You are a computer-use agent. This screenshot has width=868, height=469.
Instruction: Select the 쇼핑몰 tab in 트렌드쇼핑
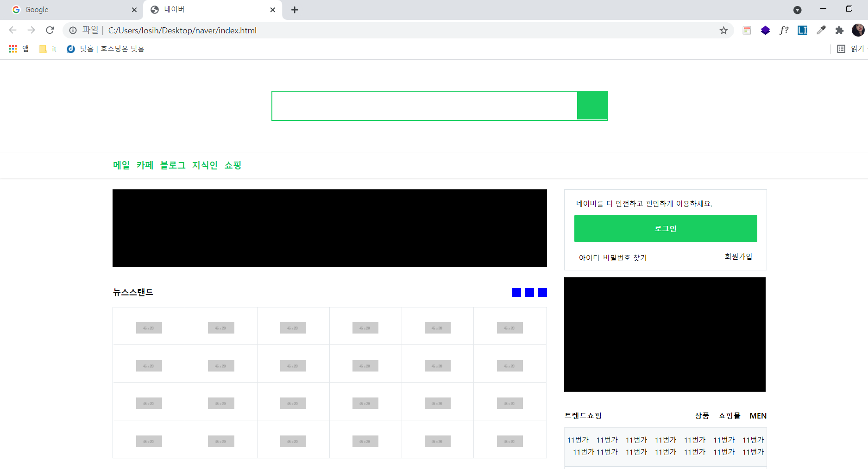730,416
